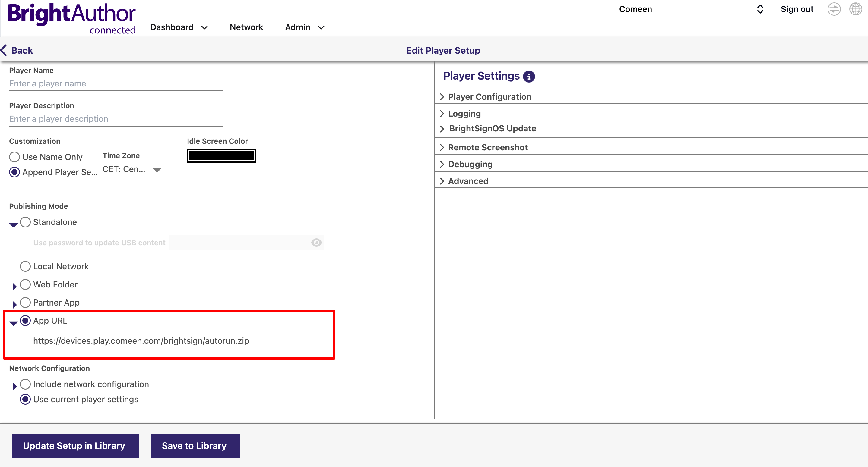
Task: Click the network switch icon beside Sign out
Action: [834, 9]
